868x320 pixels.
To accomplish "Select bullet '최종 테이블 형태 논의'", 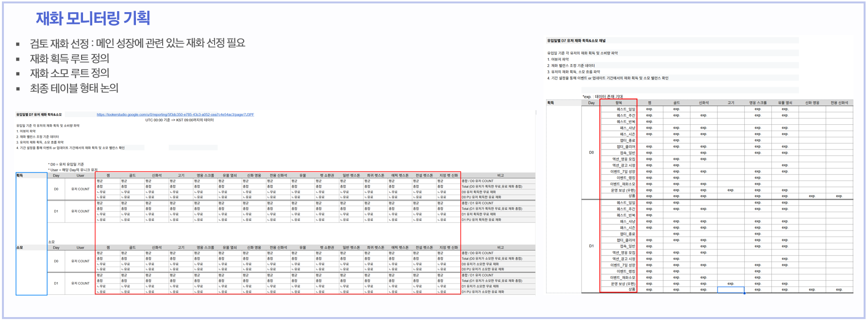I will (x=74, y=88).
